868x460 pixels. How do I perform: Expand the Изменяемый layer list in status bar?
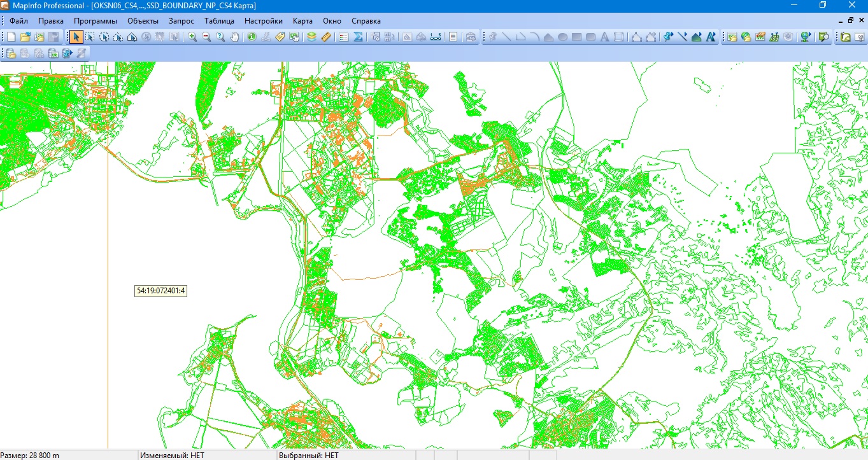pyautogui.click(x=207, y=456)
